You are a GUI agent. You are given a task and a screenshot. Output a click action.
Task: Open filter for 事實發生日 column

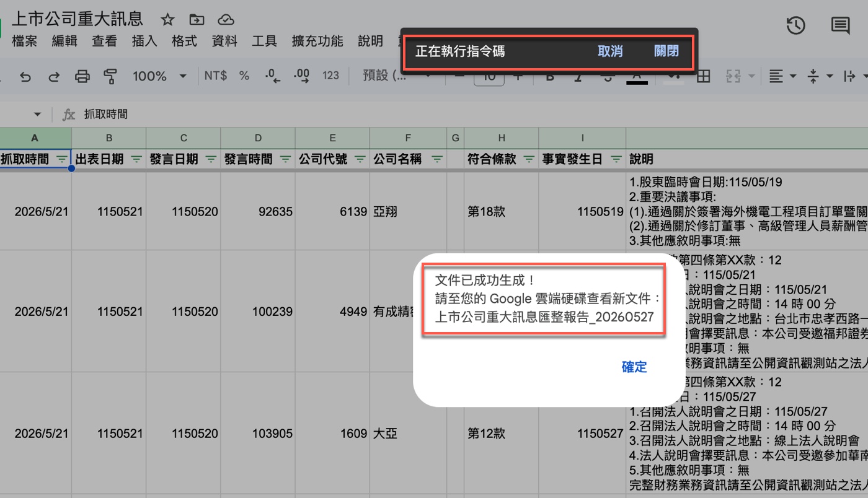tap(616, 160)
